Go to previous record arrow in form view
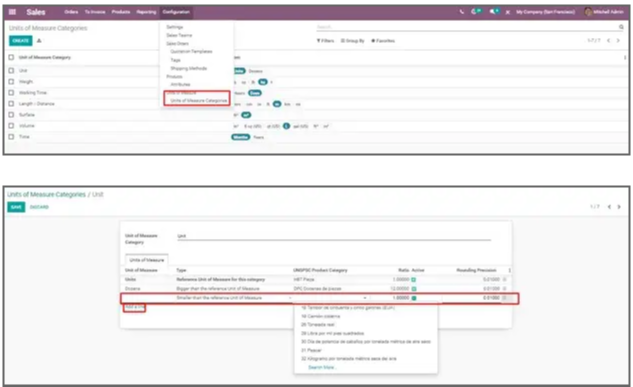The width and height of the screenshot is (633, 387). click(x=609, y=207)
